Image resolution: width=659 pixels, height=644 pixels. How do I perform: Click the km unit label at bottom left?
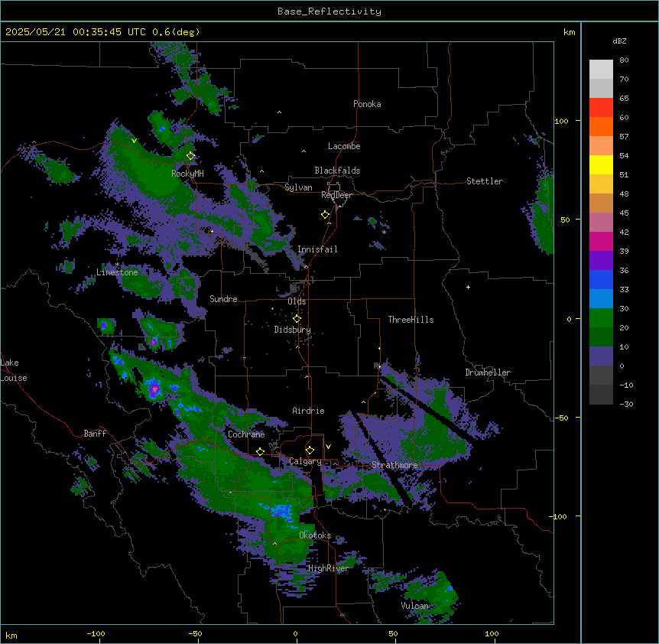[11, 635]
